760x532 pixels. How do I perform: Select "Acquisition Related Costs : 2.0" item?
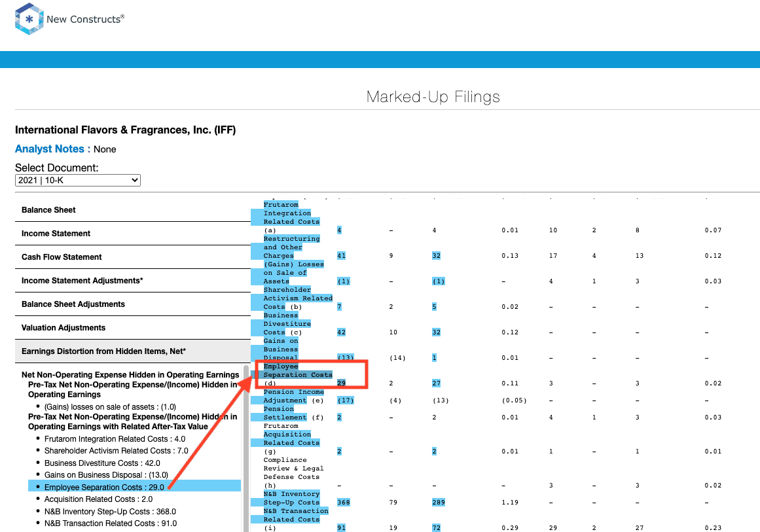coord(98,499)
